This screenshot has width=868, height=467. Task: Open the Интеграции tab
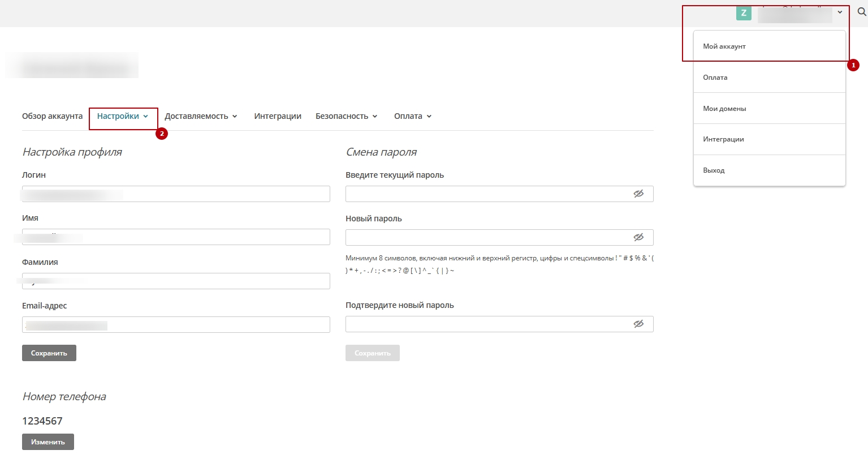click(278, 116)
